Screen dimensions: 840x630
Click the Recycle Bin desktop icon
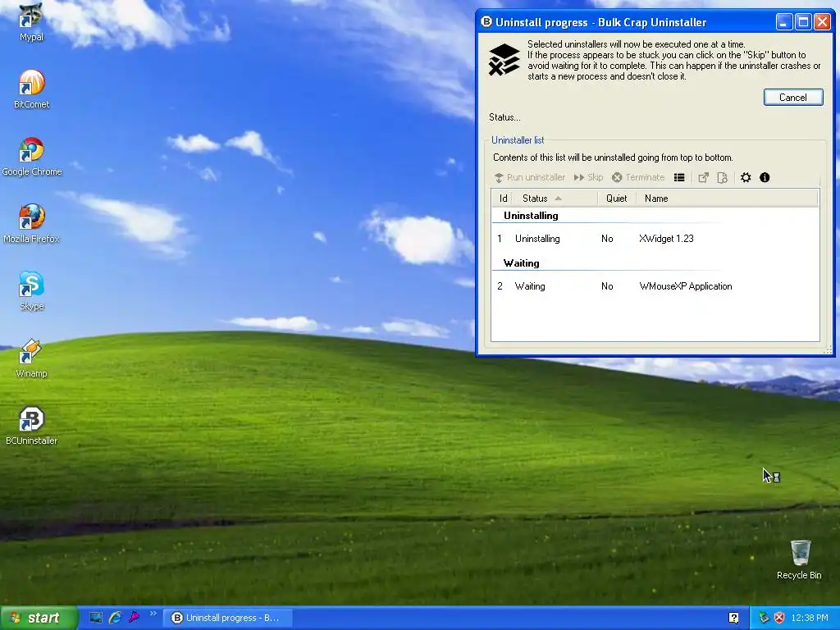click(x=799, y=559)
